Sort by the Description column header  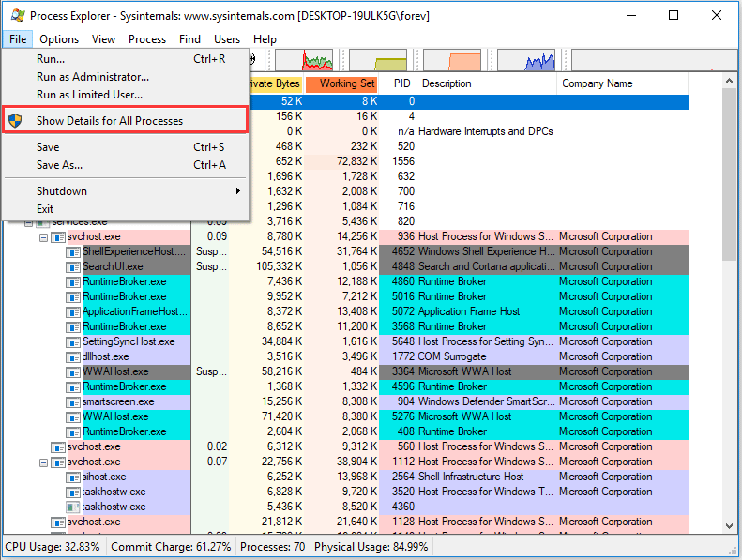tap(487, 83)
